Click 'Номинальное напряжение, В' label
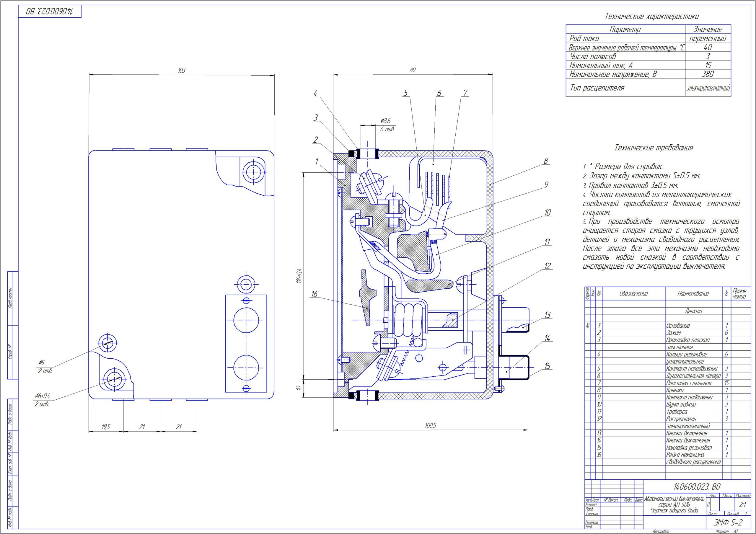756x534 pixels. coord(613,74)
